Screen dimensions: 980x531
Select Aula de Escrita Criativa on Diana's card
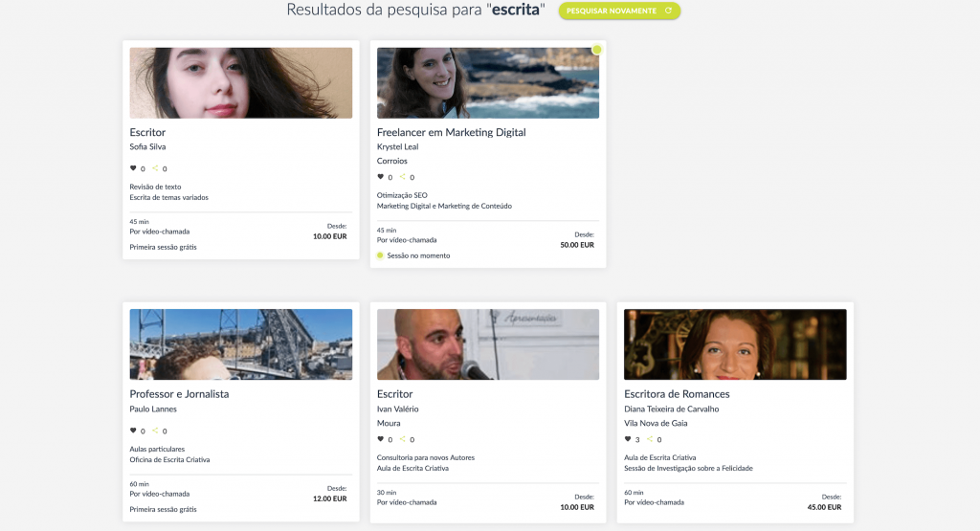tap(660, 458)
